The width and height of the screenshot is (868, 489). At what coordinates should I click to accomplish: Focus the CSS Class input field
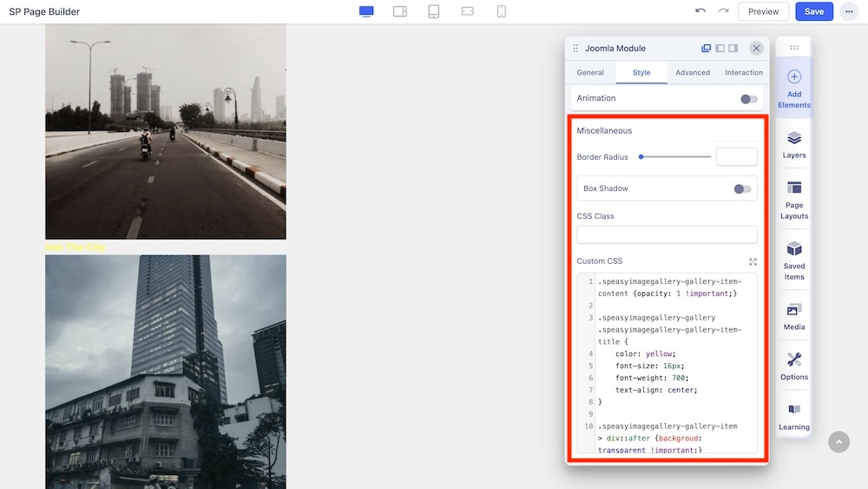667,235
